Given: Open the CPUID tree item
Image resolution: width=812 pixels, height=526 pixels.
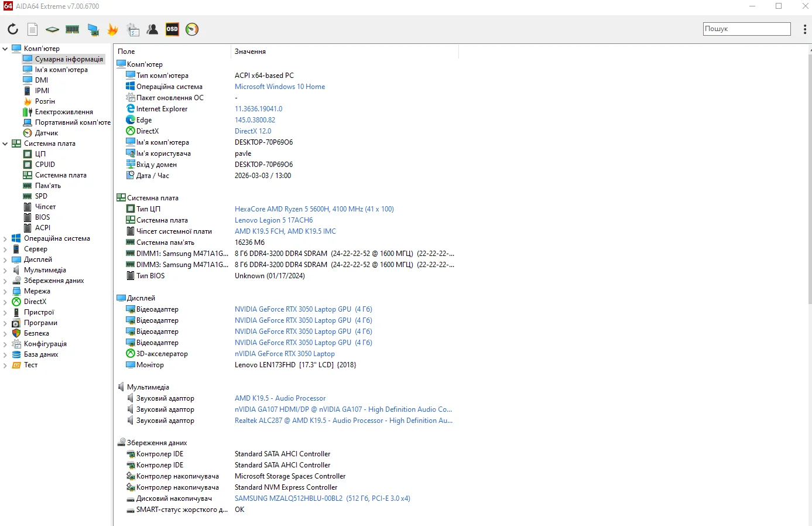Looking at the screenshot, I should click(x=45, y=165).
